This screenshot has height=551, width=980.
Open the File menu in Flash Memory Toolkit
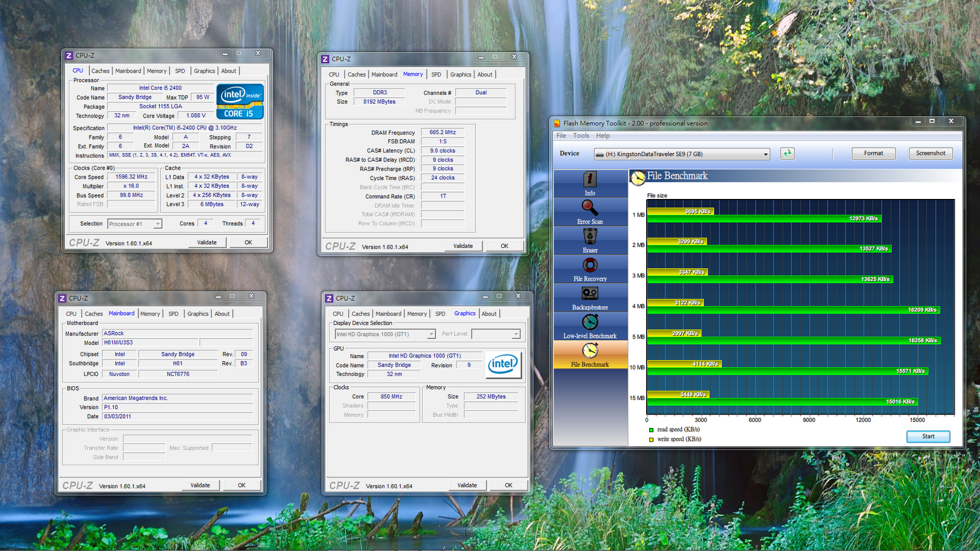click(x=561, y=136)
